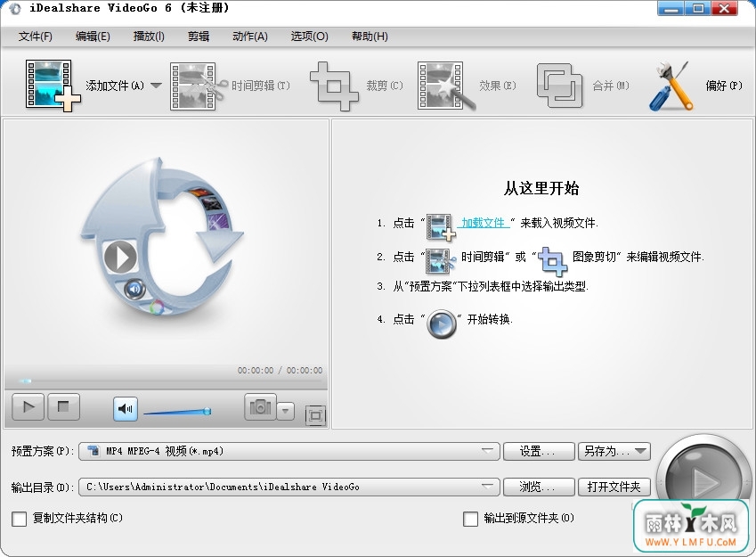Open the 编辑(E) menu
The width and height of the screenshot is (756, 557).
[93, 37]
